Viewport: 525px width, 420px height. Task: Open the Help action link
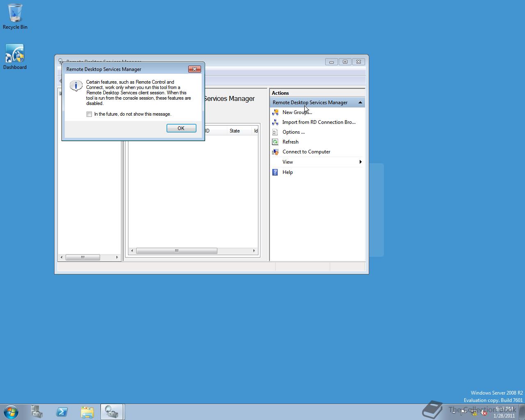click(288, 172)
